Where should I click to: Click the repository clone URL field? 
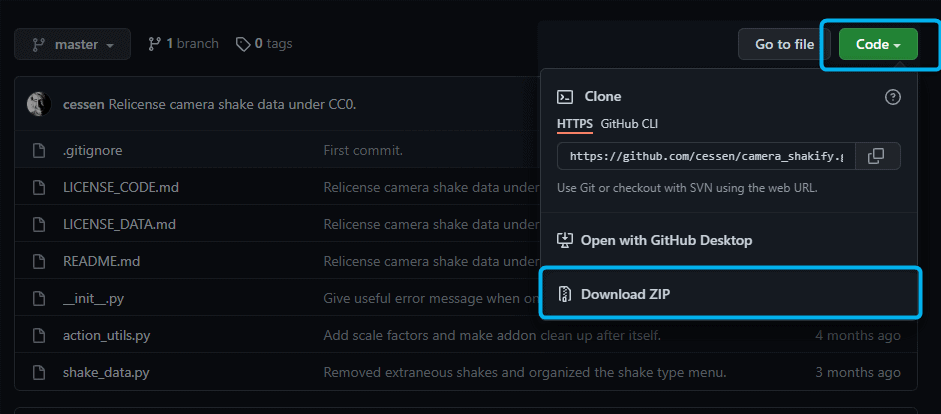706,156
